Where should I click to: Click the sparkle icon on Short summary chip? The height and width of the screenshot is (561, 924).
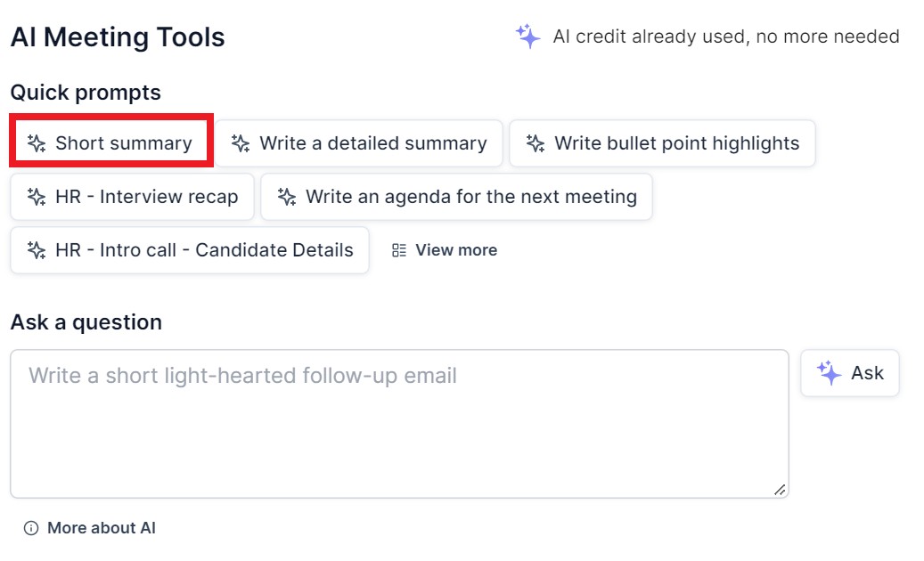pyautogui.click(x=37, y=142)
